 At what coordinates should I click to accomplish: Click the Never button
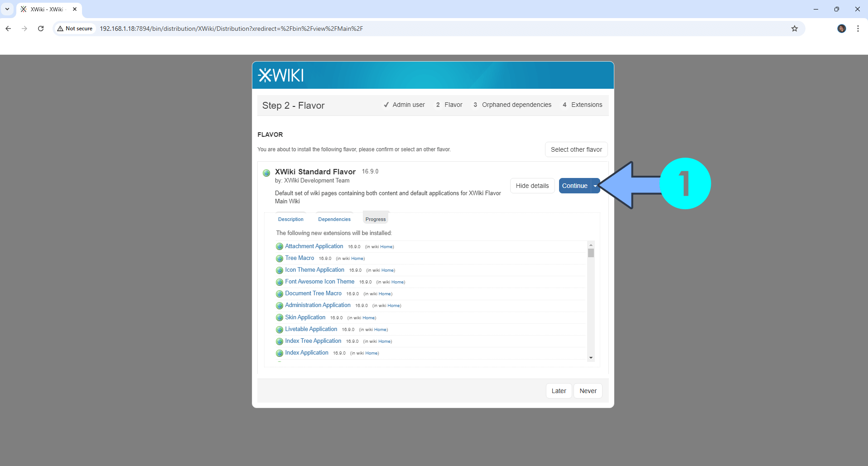coord(588,391)
